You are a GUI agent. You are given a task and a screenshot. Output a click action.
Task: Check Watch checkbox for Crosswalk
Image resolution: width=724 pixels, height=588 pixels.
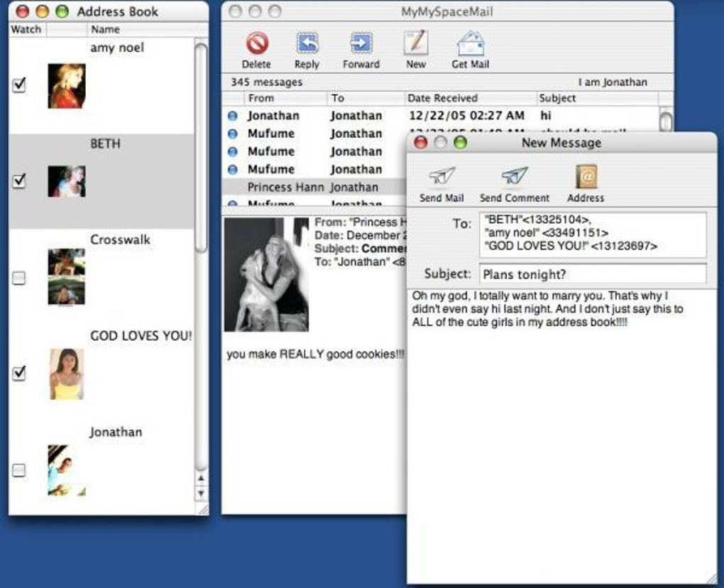(x=19, y=278)
